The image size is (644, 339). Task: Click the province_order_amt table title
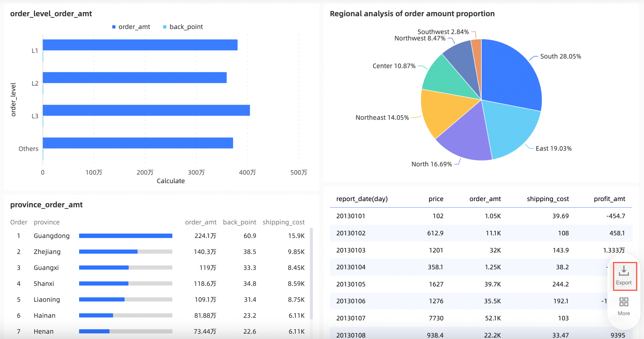coord(46,205)
